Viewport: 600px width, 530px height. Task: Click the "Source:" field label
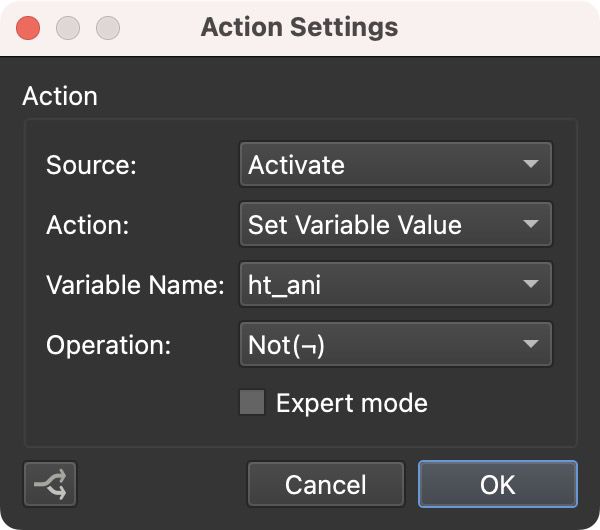pyautogui.click(x=91, y=166)
